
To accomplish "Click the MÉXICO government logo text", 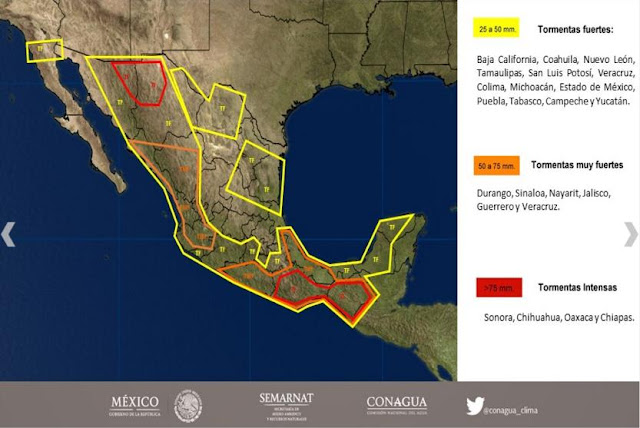I will pos(135,406).
